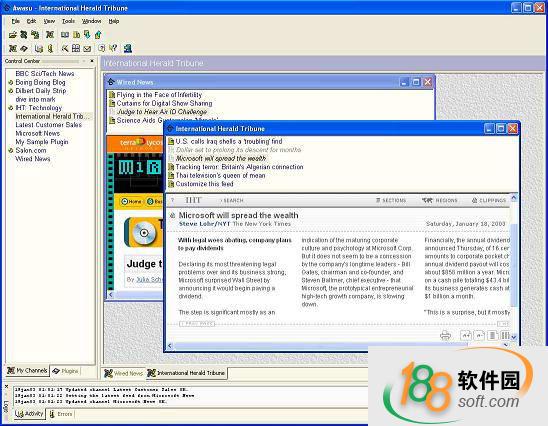Open 'U.S. calls Iraq shells a troubling find'
The width and height of the screenshot is (548, 426).
[x=229, y=142]
